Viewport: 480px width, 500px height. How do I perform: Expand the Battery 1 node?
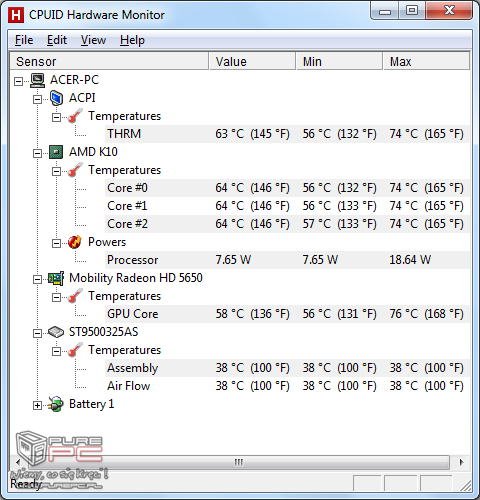pos(37,405)
